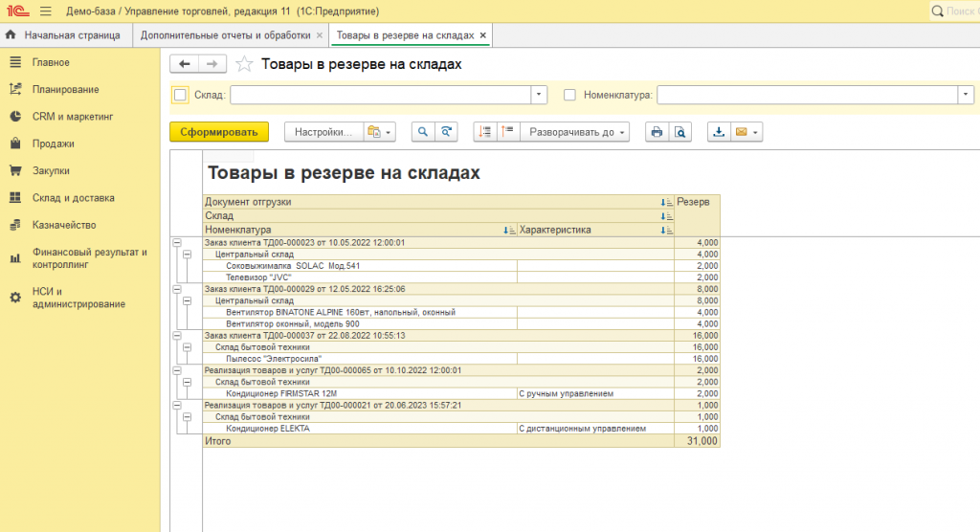Collapse Заказ клиента ТД00-000037 group
Viewport: 980px width, 532px height.
click(177, 336)
